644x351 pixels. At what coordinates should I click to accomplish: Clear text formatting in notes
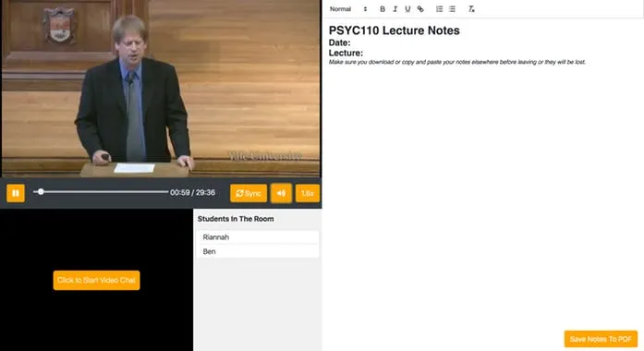tap(471, 9)
